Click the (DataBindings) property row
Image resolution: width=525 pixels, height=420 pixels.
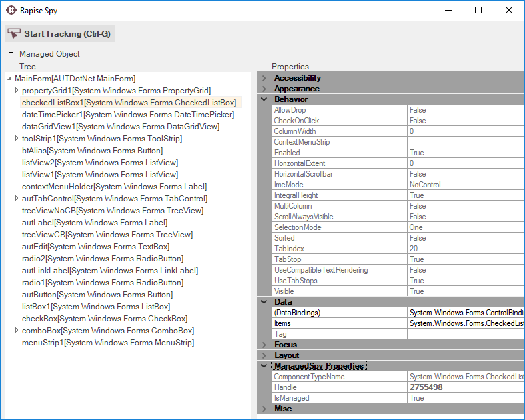click(398, 313)
